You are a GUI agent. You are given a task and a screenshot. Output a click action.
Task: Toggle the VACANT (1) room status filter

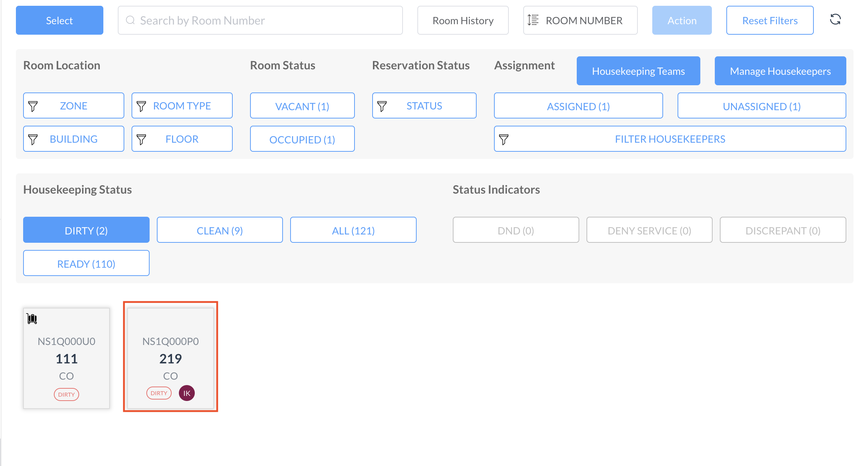302,106
